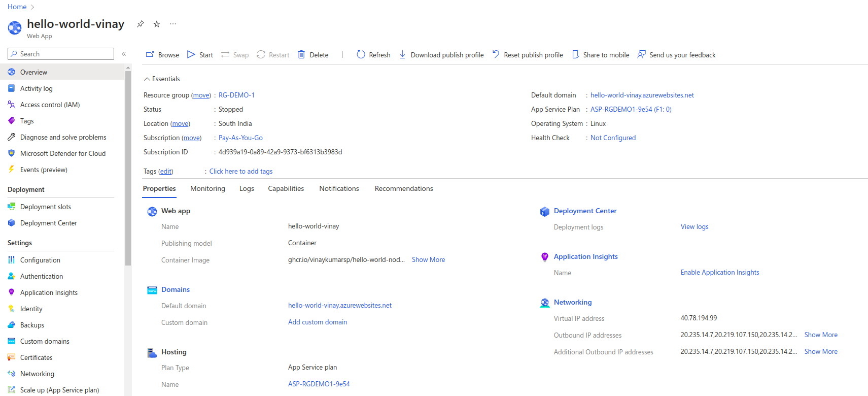
Task: Open Diagnose and solve problems
Action: 62,137
